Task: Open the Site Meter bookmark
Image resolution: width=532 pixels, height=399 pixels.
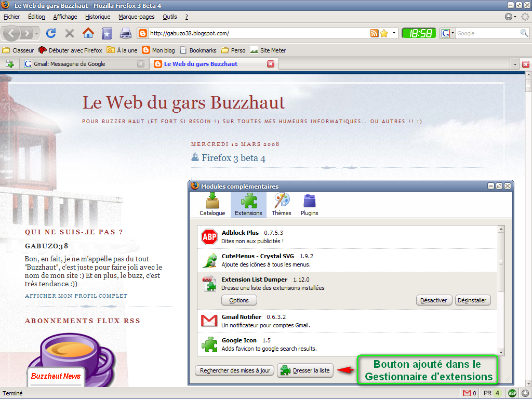Action: click(x=268, y=50)
